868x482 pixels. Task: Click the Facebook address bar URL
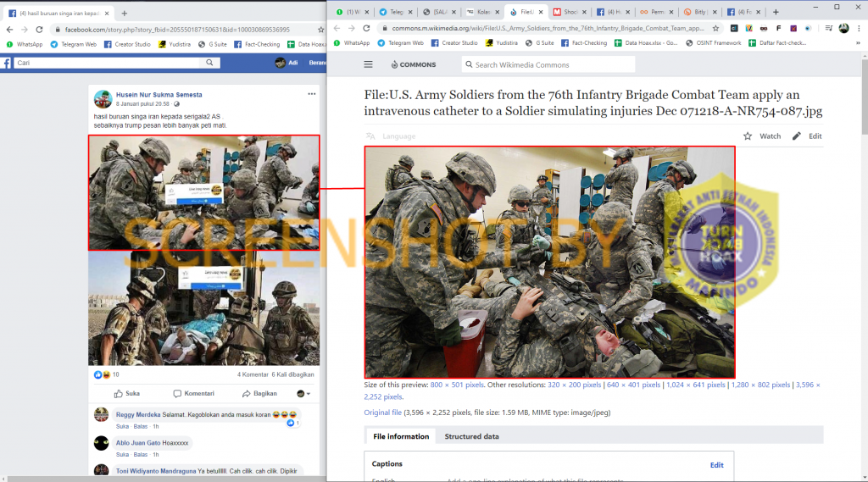point(177,30)
